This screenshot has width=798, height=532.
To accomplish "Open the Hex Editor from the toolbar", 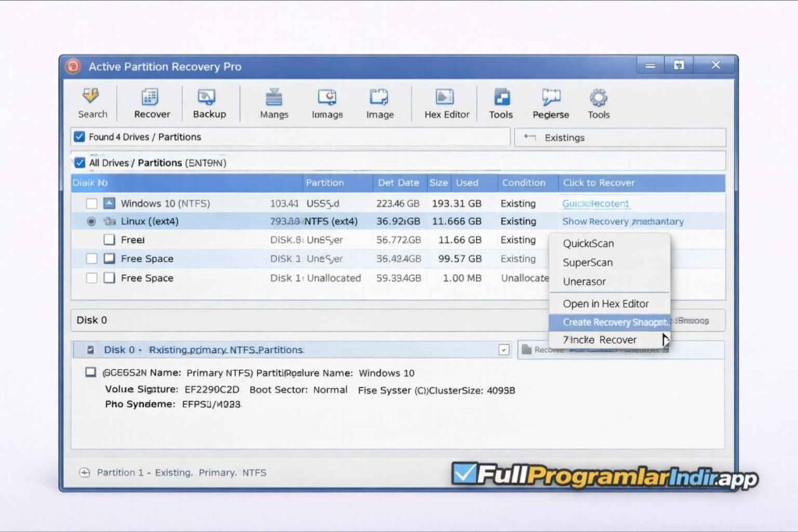I will pyautogui.click(x=445, y=103).
